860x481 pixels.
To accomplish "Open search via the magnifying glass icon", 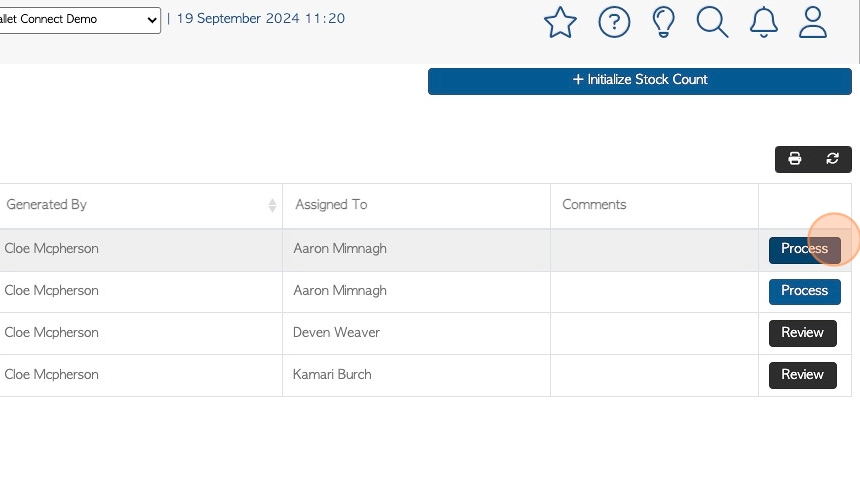I will [712, 22].
